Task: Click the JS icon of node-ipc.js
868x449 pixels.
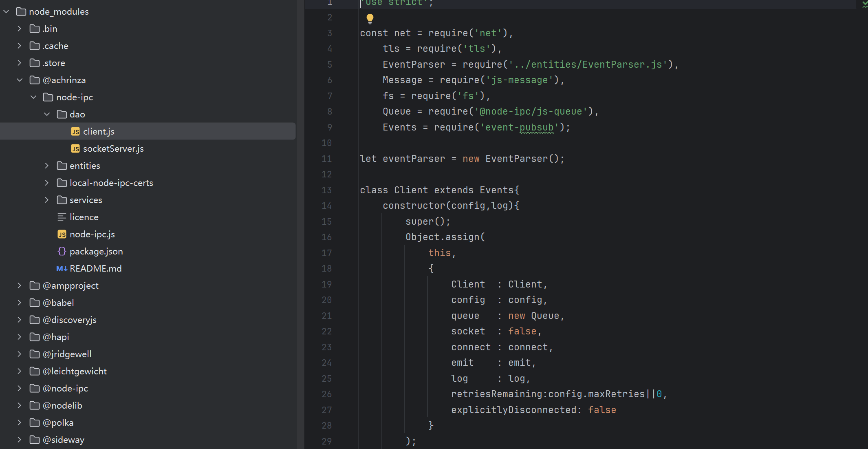Action: click(62, 234)
